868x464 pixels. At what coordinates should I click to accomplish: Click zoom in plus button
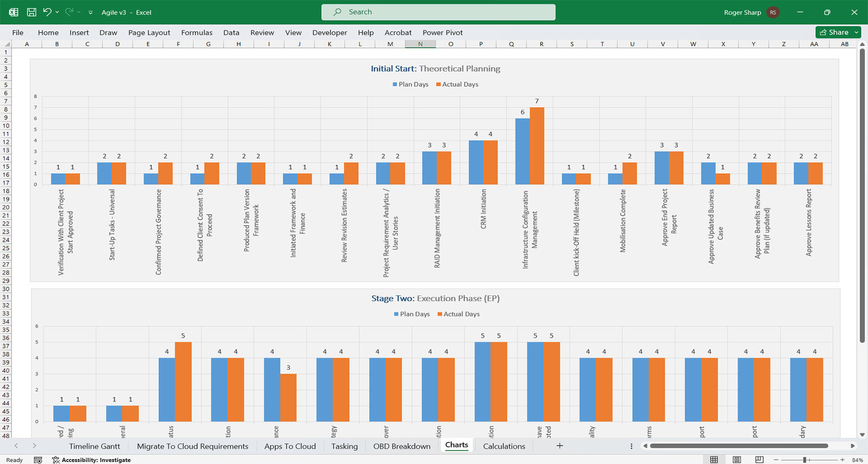(842, 460)
